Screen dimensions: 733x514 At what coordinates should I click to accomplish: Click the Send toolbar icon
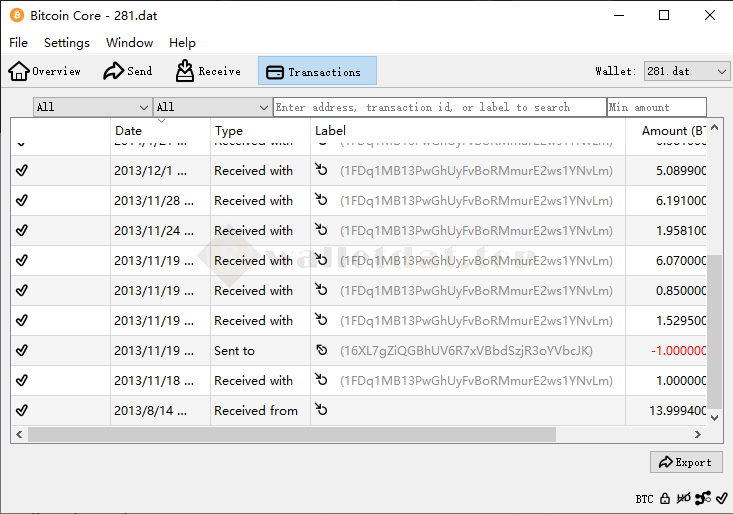[x=128, y=71]
